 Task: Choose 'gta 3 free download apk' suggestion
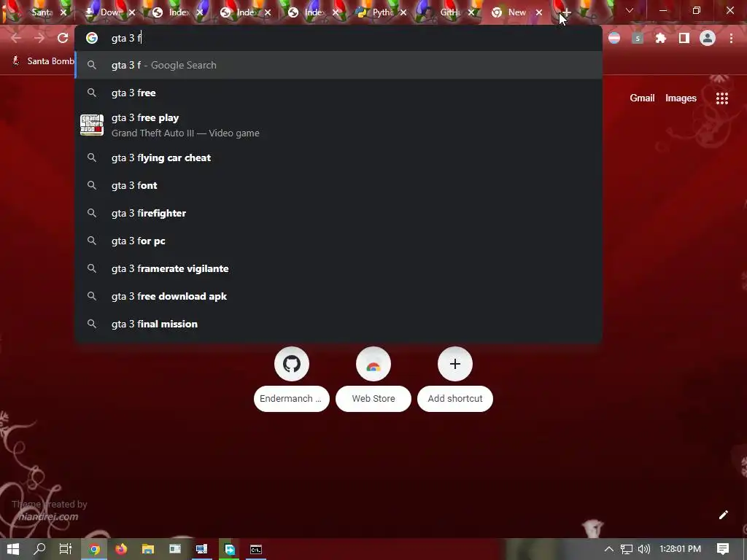[x=338, y=296]
